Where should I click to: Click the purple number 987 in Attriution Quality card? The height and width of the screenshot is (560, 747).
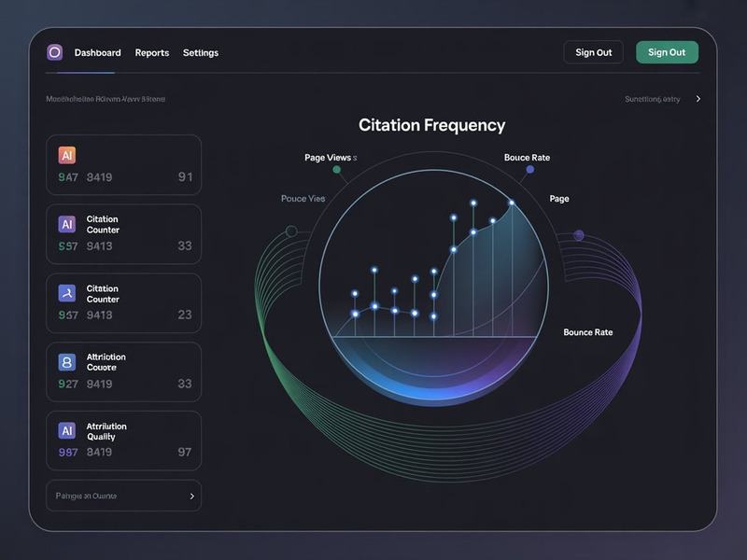coord(68,453)
